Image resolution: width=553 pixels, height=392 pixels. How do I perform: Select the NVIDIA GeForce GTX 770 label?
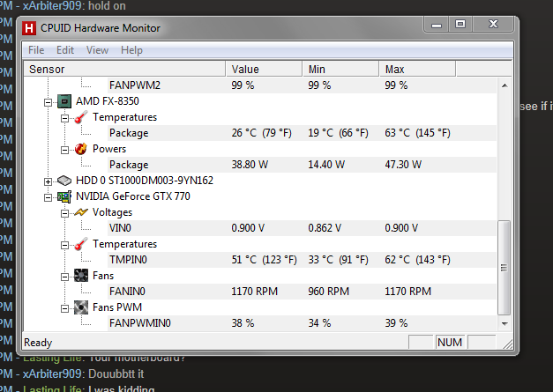[x=133, y=196]
